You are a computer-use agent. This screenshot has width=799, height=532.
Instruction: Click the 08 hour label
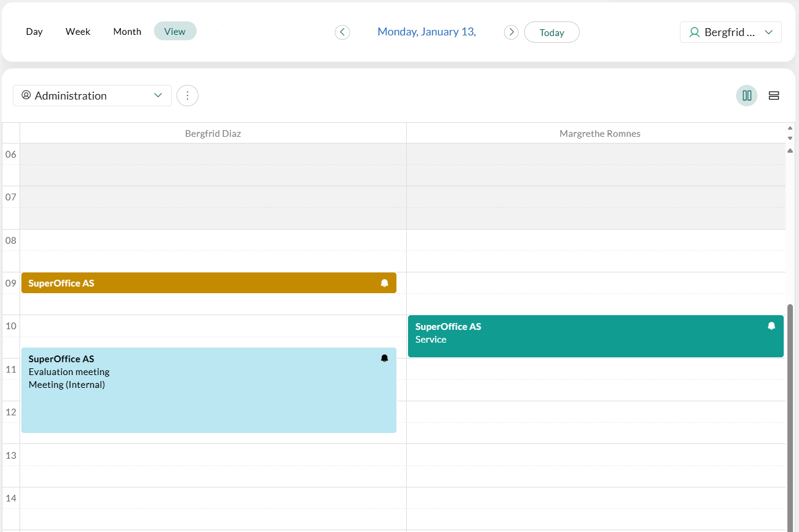coord(10,240)
